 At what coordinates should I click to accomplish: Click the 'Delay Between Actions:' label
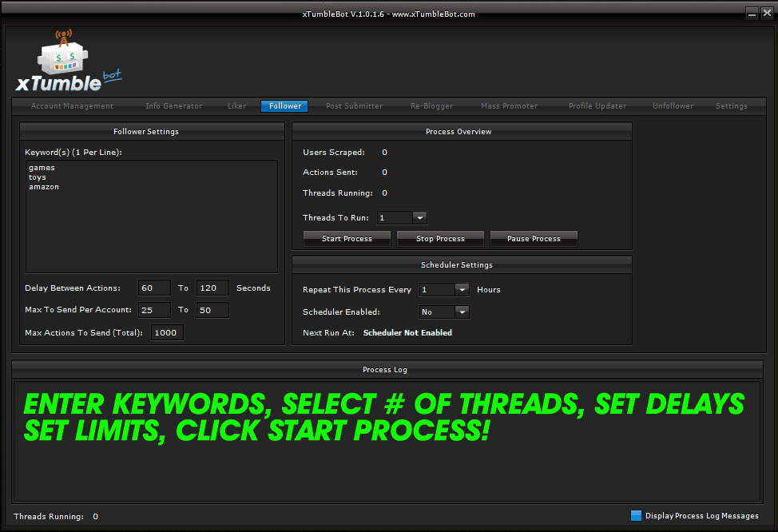pos(73,288)
